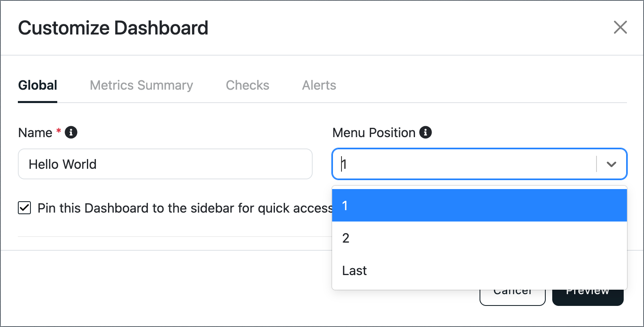The width and height of the screenshot is (644, 327).
Task: Click the Menu Position label text
Action: click(374, 133)
